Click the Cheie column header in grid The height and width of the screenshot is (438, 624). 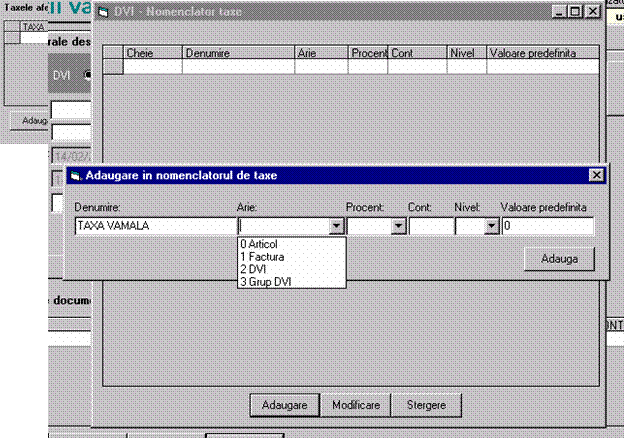[152, 52]
